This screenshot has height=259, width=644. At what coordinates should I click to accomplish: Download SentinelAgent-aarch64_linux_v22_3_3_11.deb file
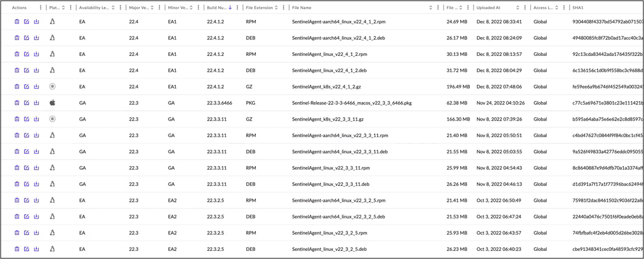tap(36, 152)
